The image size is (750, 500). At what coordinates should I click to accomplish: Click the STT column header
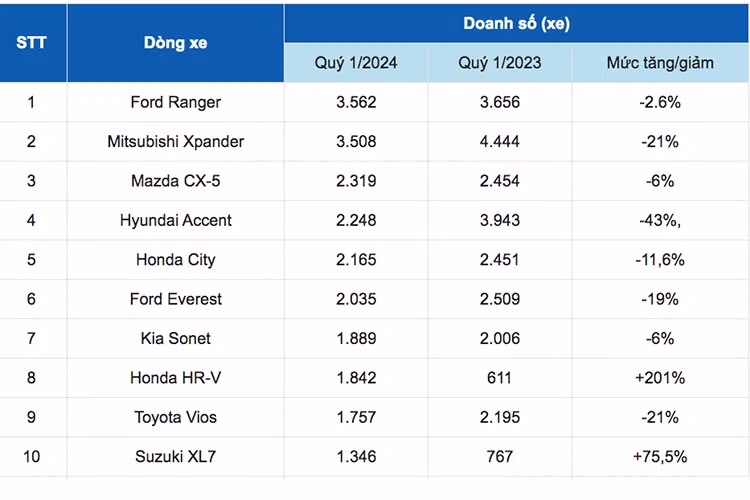click(x=31, y=44)
